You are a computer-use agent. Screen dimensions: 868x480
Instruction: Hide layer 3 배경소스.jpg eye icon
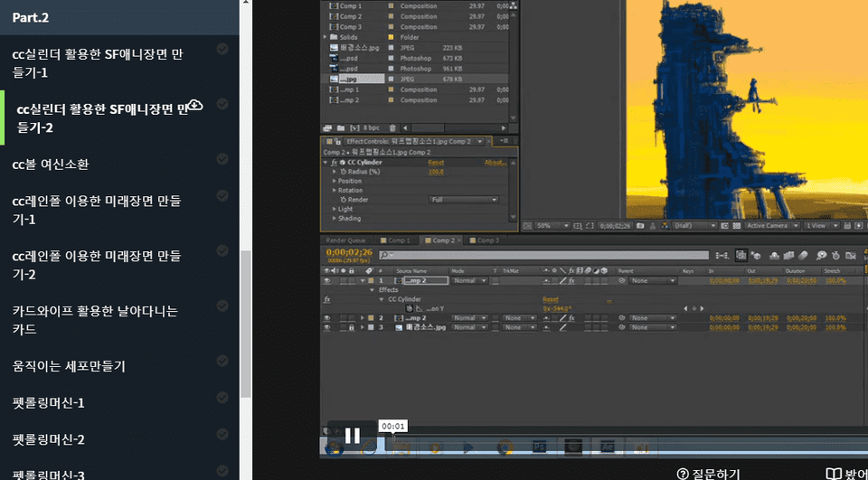[326, 328]
